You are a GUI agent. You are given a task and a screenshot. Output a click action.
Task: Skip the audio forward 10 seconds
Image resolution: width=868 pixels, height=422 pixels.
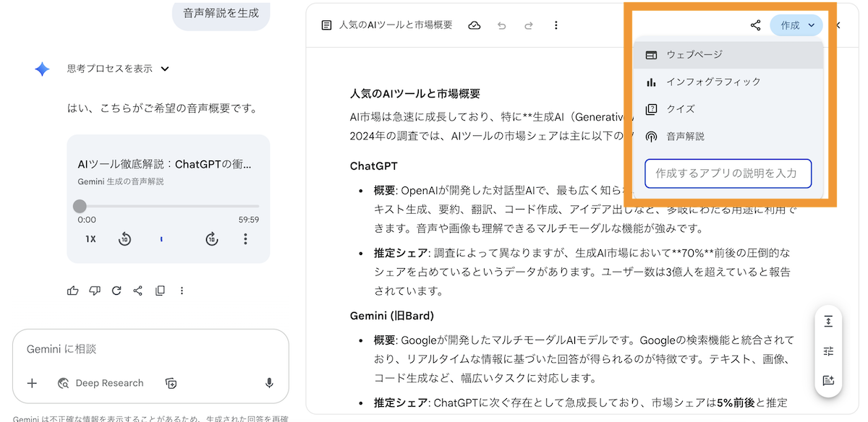[x=211, y=239]
